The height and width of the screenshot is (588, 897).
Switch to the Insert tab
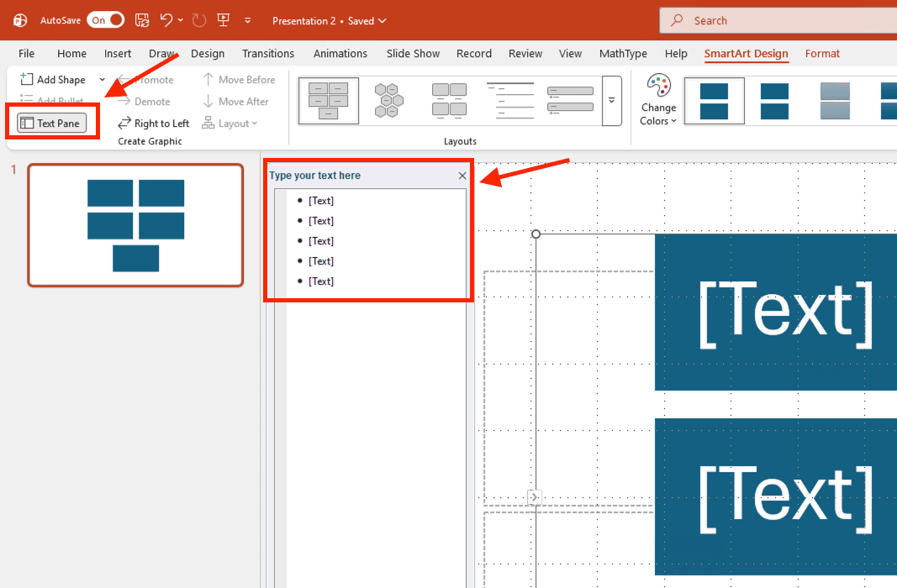117,53
